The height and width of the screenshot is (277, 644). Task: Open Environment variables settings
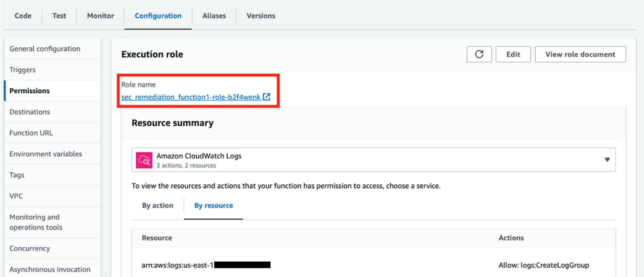pyautogui.click(x=45, y=154)
